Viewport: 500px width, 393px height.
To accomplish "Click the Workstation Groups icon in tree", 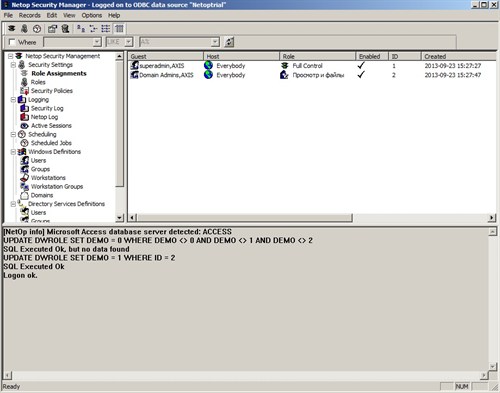I will coord(25,186).
